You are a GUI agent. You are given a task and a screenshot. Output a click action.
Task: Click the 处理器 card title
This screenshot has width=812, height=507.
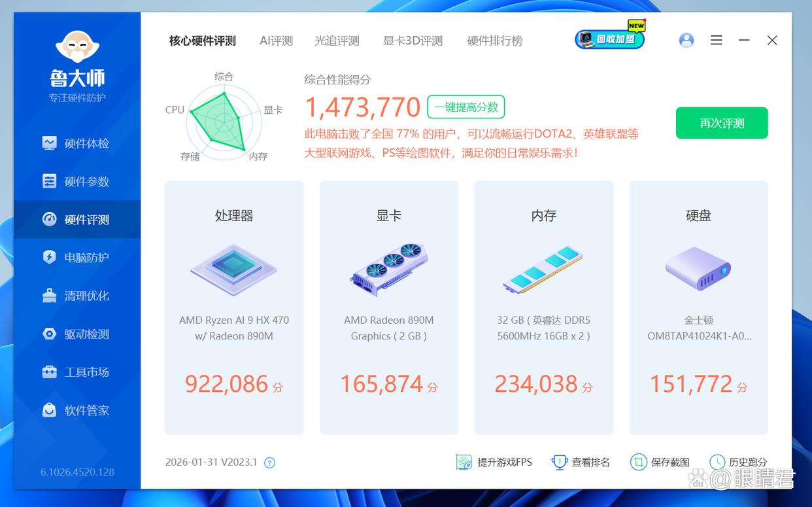click(233, 215)
